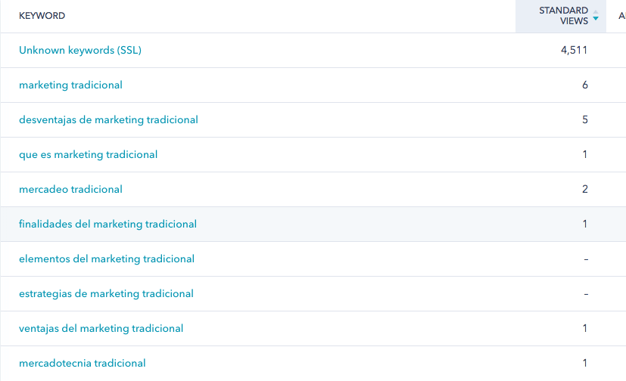Open ventajas del marketing tradicional link
Image resolution: width=626 pixels, height=381 pixels.
(101, 328)
